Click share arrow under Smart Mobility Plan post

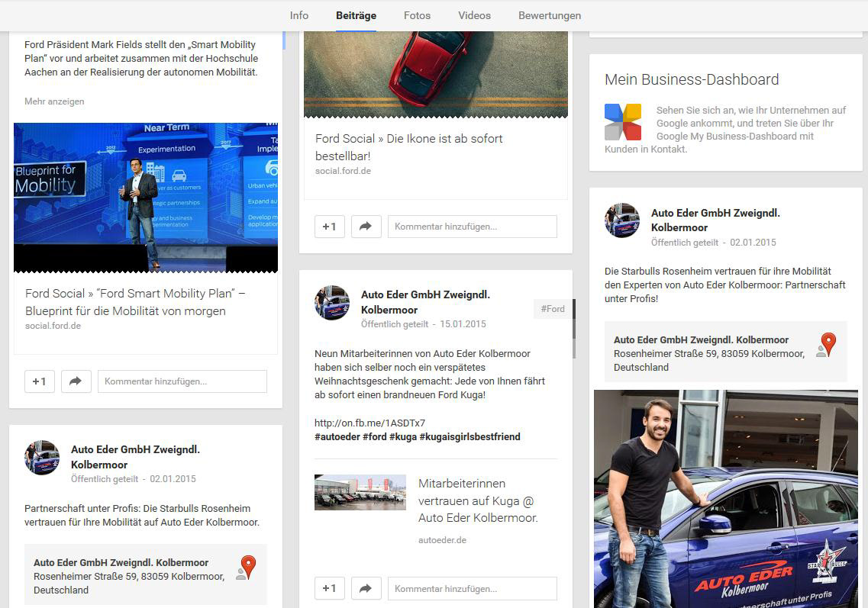point(76,381)
